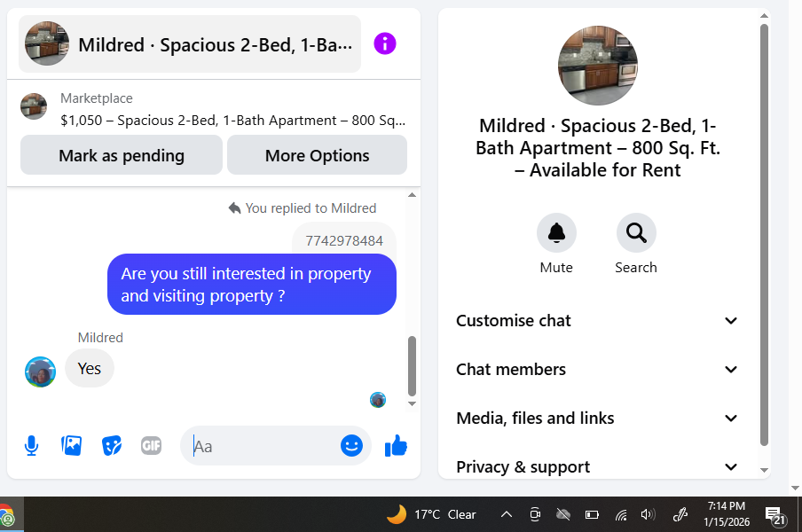Expand Media, files and links section
The image size is (802, 532).
597,418
